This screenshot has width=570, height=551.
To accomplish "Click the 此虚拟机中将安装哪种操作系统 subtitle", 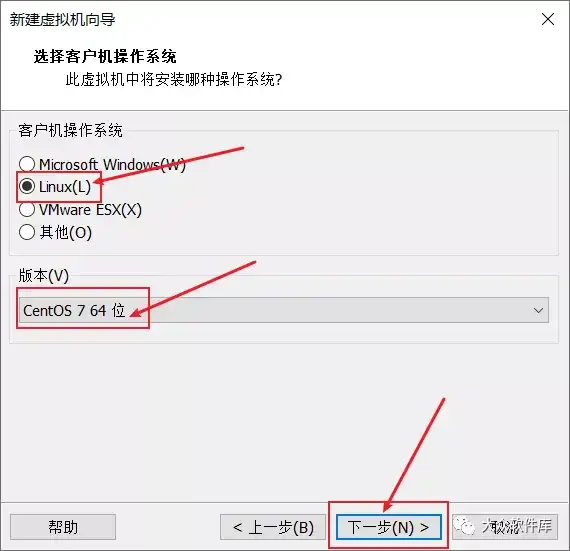I will (174, 79).
